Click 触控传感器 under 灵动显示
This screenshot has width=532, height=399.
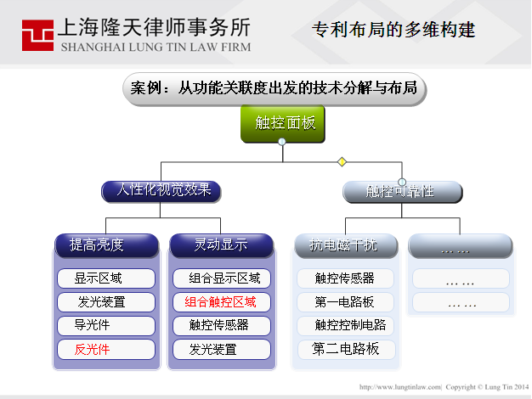tap(222, 325)
